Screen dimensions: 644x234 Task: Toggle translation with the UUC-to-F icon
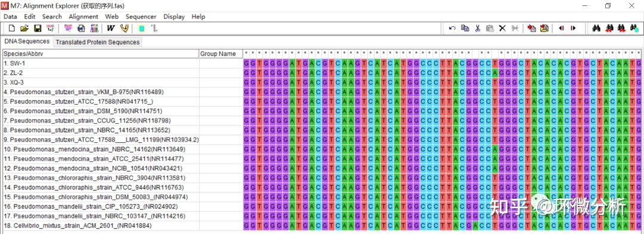[50, 28]
